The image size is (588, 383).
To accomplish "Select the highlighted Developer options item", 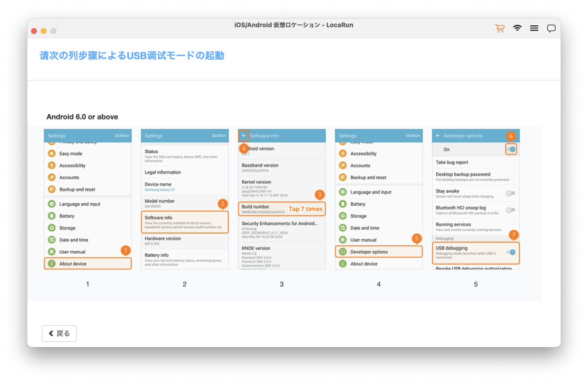I will (x=379, y=252).
